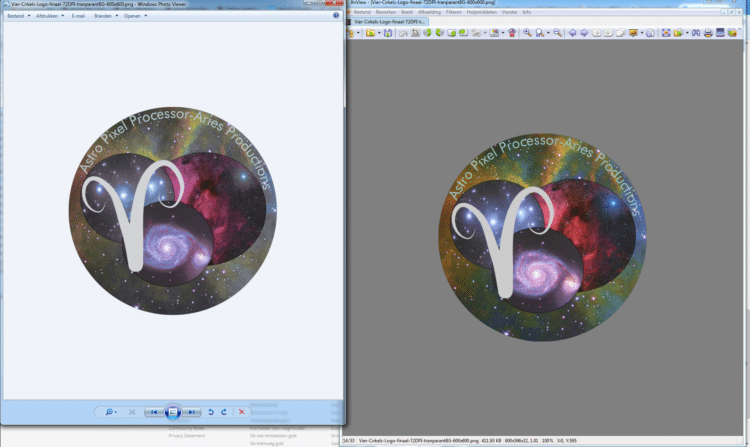Start the slideshow with center round button

pos(173,412)
